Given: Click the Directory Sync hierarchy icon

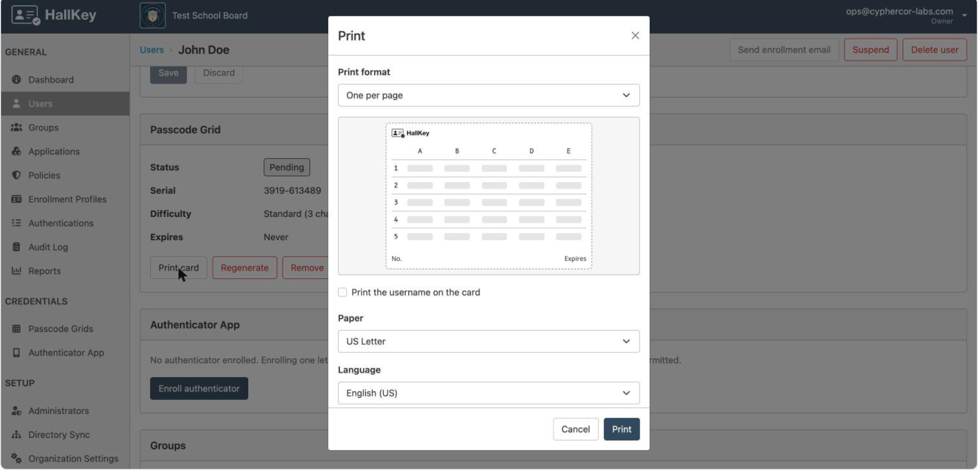Looking at the screenshot, I should tap(16, 435).
